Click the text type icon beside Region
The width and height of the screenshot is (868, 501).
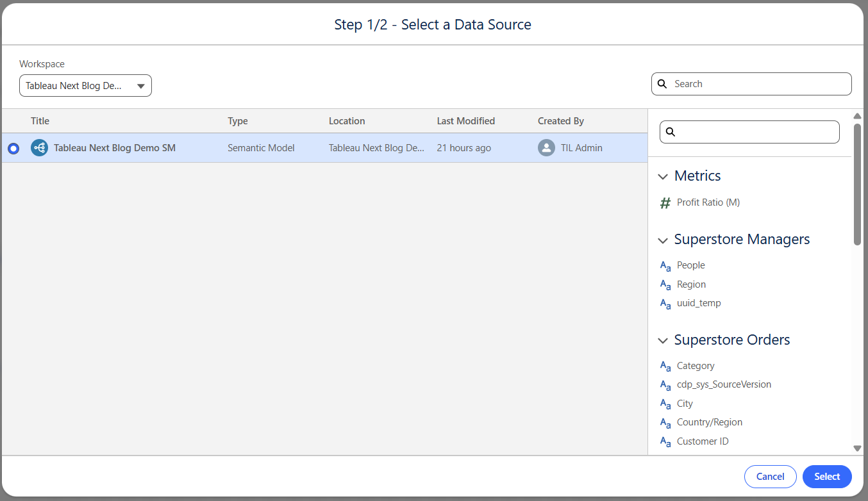pos(665,285)
